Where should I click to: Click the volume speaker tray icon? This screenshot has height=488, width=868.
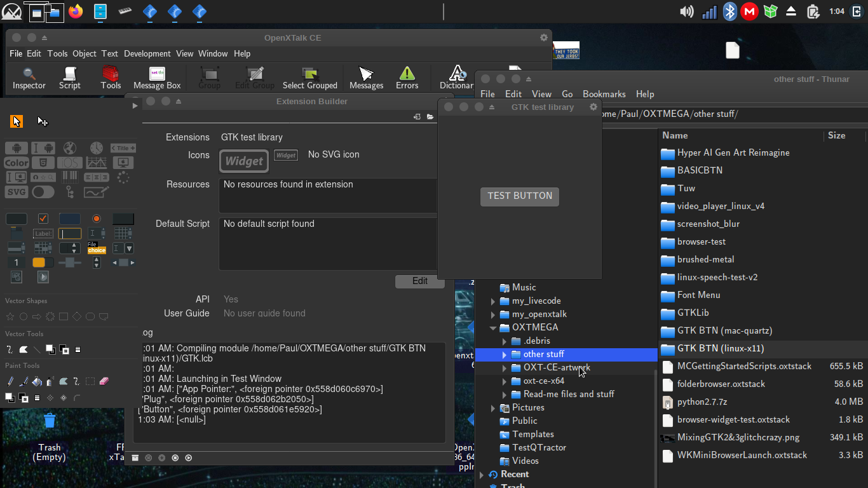tap(686, 11)
